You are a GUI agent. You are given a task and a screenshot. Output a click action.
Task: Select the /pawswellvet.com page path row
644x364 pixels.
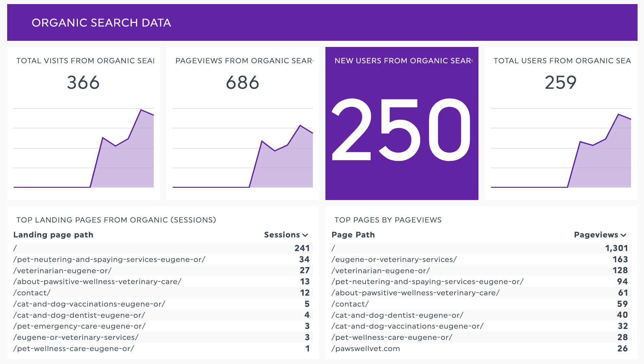[x=366, y=349]
